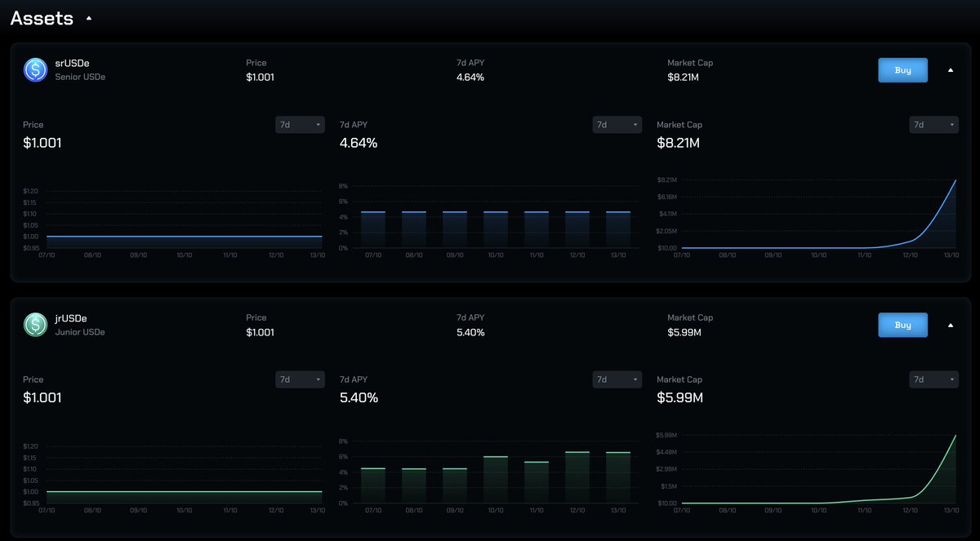Click jrUSDe APY bar for 07/10
This screenshot has height=541, width=980.
coord(373,486)
